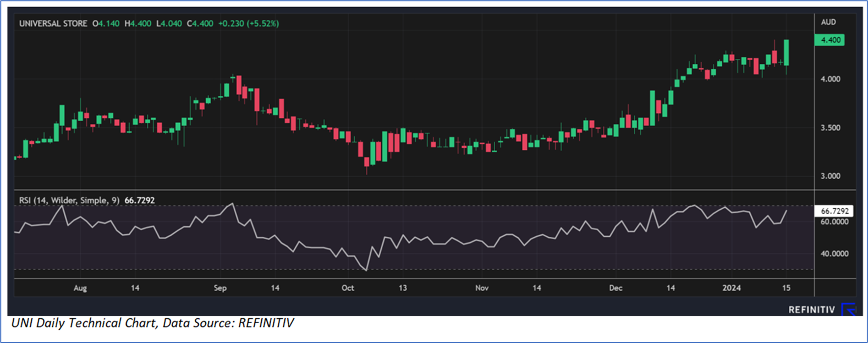
Task: Click the open value O4.140
Action: pos(106,24)
